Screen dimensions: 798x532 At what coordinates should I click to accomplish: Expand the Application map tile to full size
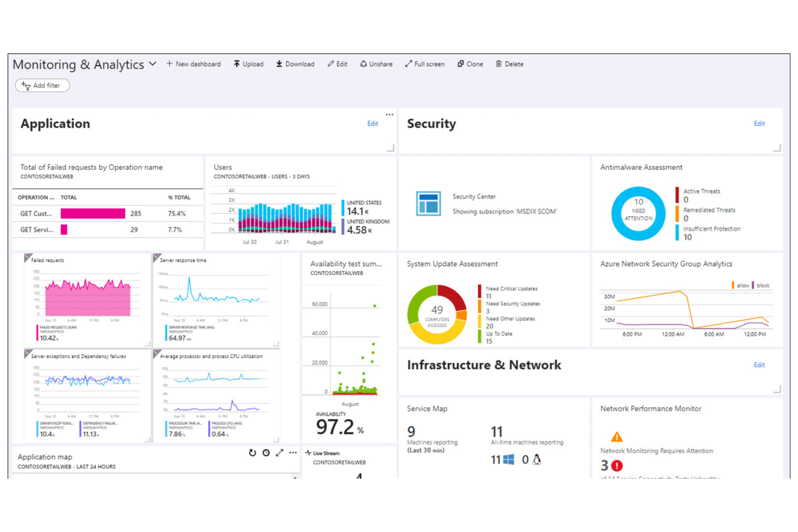pos(279,453)
